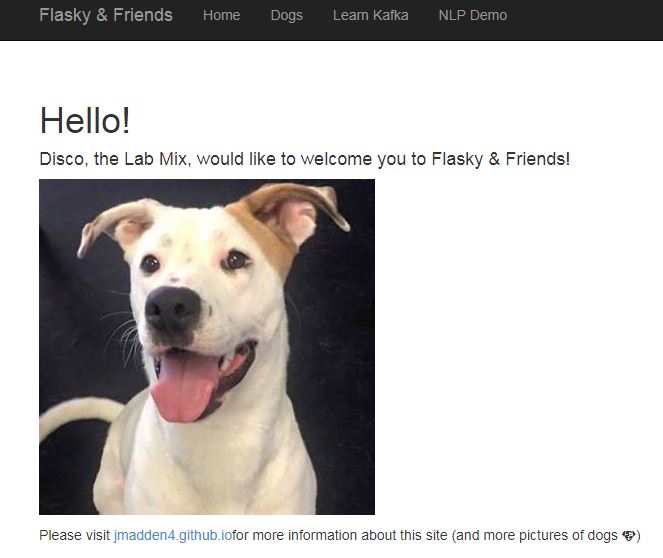Click the Disco welcome sentence
Image resolution: width=663 pixels, height=558 pixels.
[304, 159]
